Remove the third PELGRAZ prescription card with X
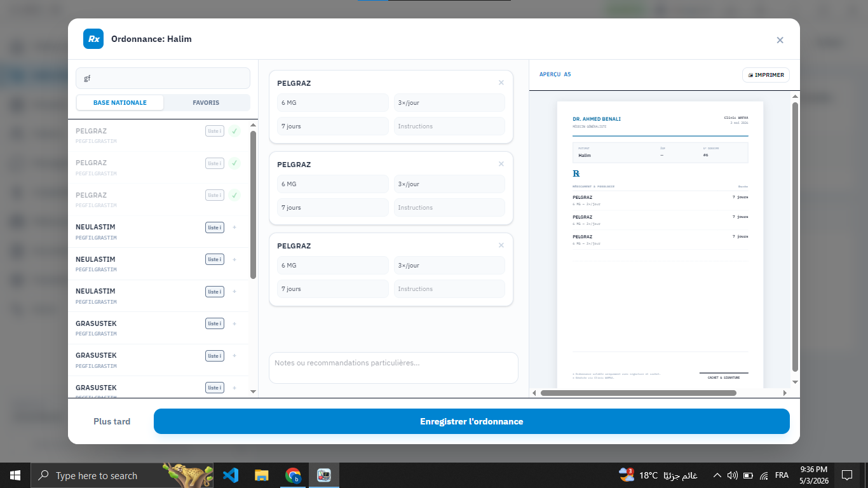Viewport: 868px width, 488px height. pos(501,245)
